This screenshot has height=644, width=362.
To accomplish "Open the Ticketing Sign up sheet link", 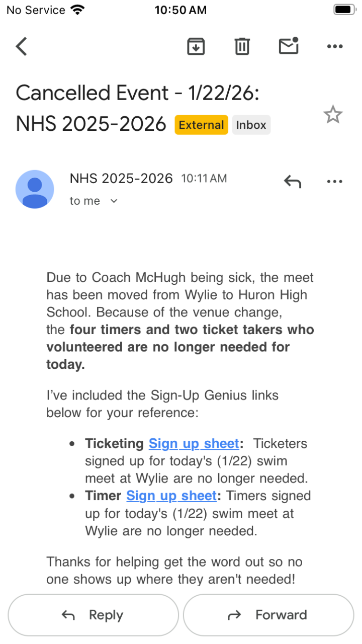I will [194, 444].
